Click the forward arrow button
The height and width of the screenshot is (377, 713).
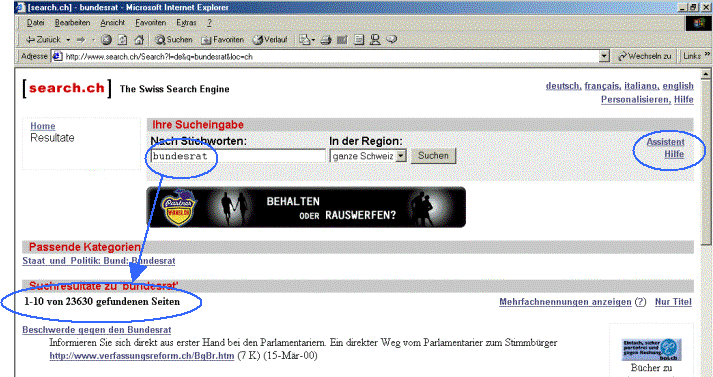(81, 40)
